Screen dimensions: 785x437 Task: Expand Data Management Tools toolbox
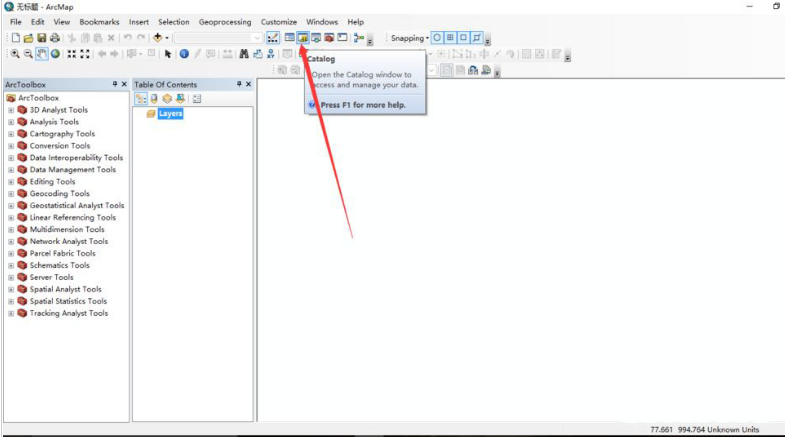point(11,170)
